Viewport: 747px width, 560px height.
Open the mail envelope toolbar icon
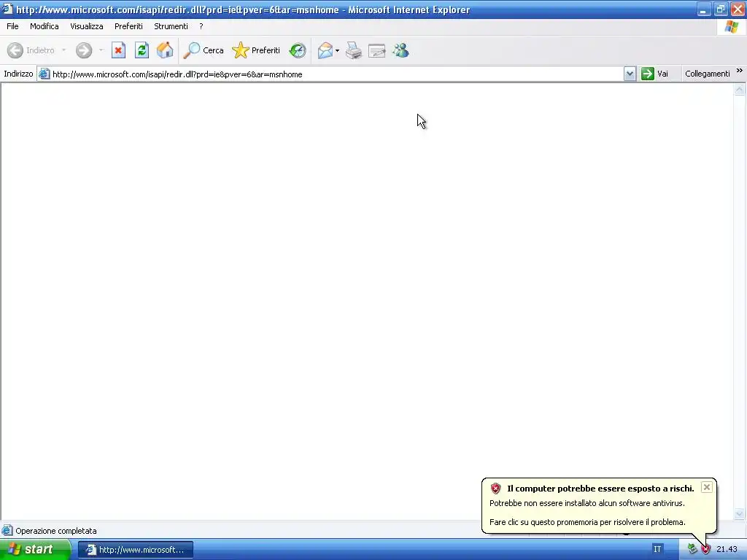click(x=325, y=50)
